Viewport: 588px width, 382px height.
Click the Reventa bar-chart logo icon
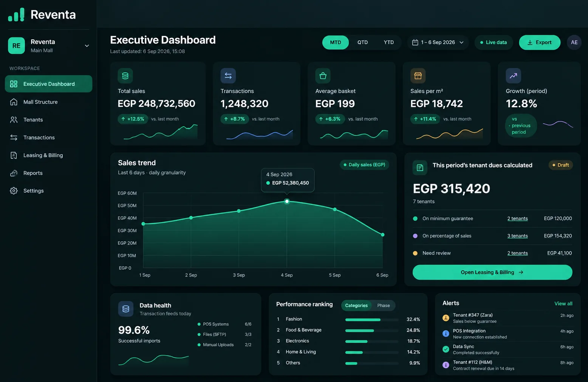[x=16, y=15]
